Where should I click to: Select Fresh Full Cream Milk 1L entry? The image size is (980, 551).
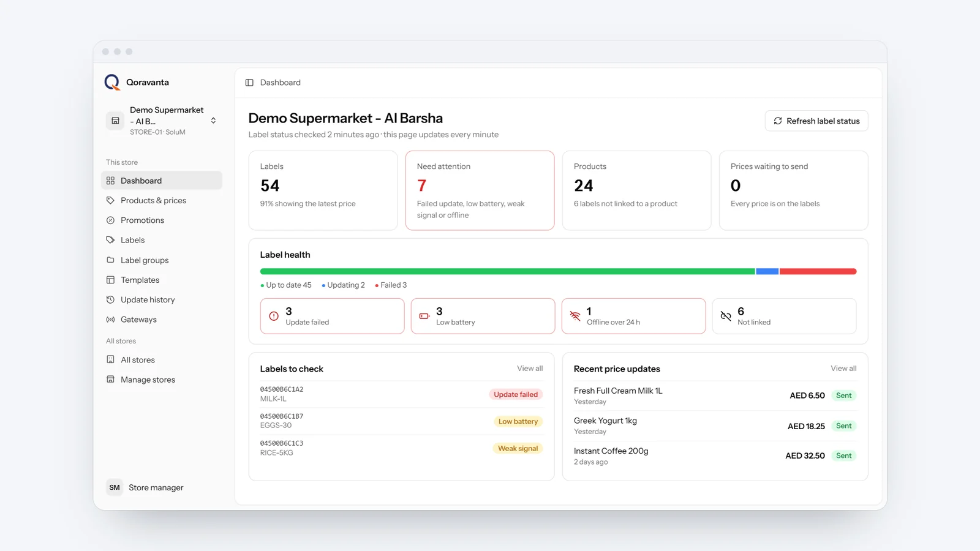tap(618, 391)
